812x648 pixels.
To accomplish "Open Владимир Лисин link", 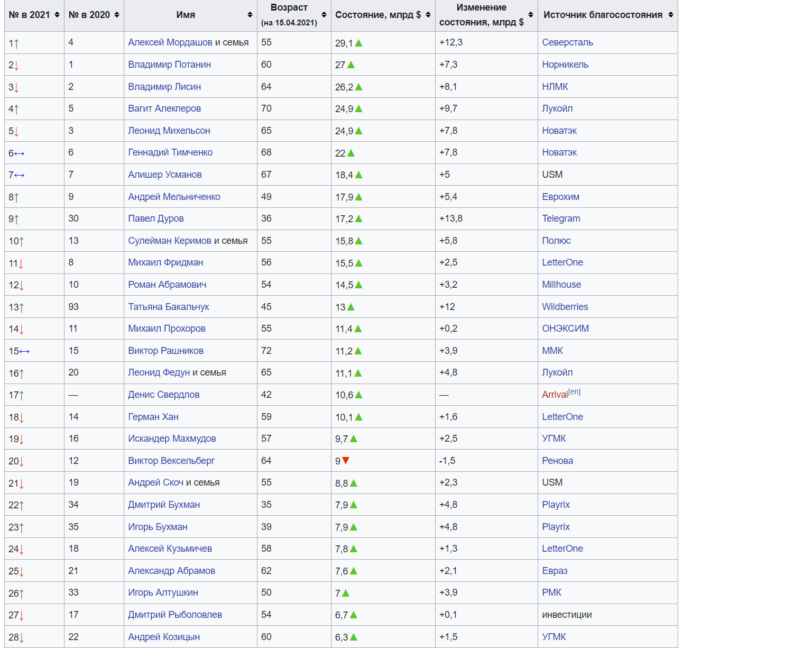I will click(x=164, y=87).
